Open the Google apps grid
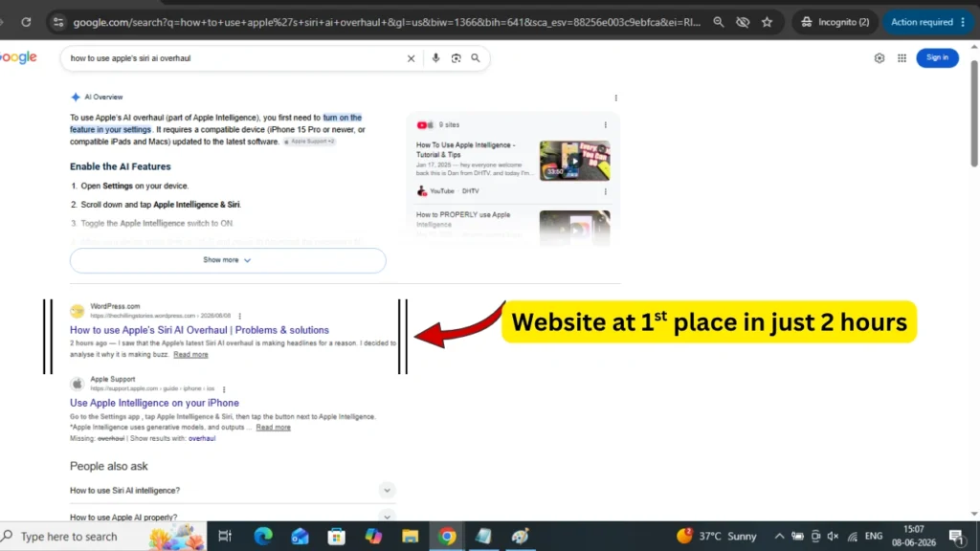The image size is (980, 551). 902,58
